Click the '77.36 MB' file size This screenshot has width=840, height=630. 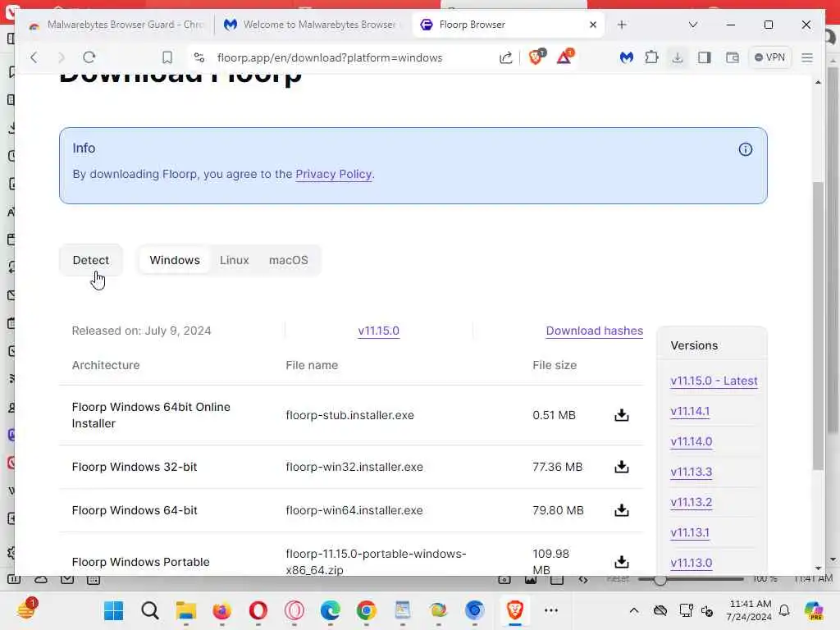(x=557, y=467)
